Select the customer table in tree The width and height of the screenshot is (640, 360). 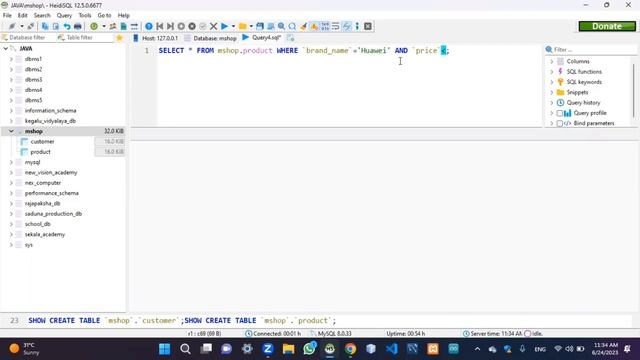pos(42,142)
